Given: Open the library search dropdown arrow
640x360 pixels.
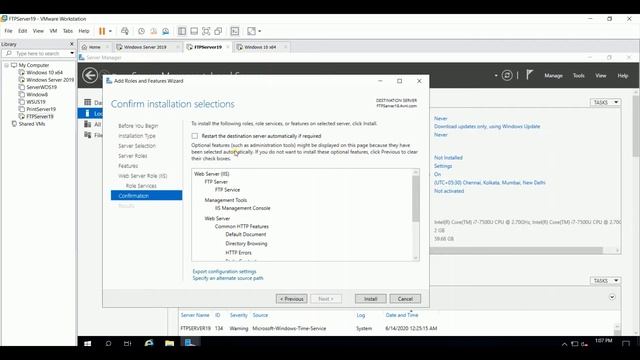Looking at the screenshot, I should (72, 53).
